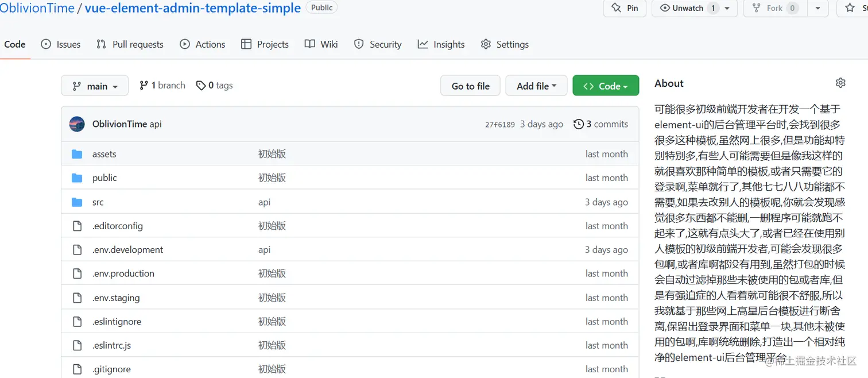Open the Issues tab

click(x=61, y=44)
